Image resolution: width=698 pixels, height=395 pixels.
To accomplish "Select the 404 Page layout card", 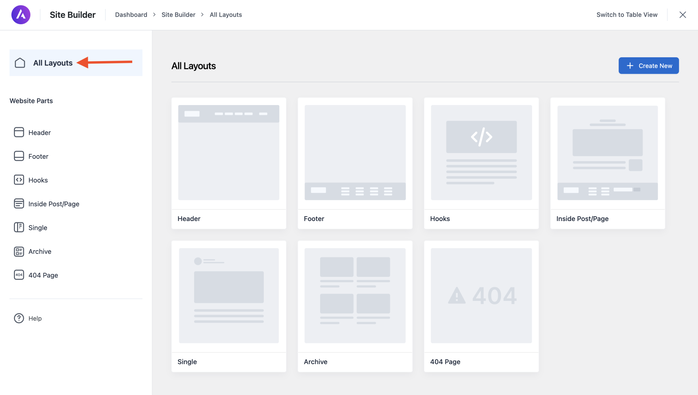I will [481, 306].
